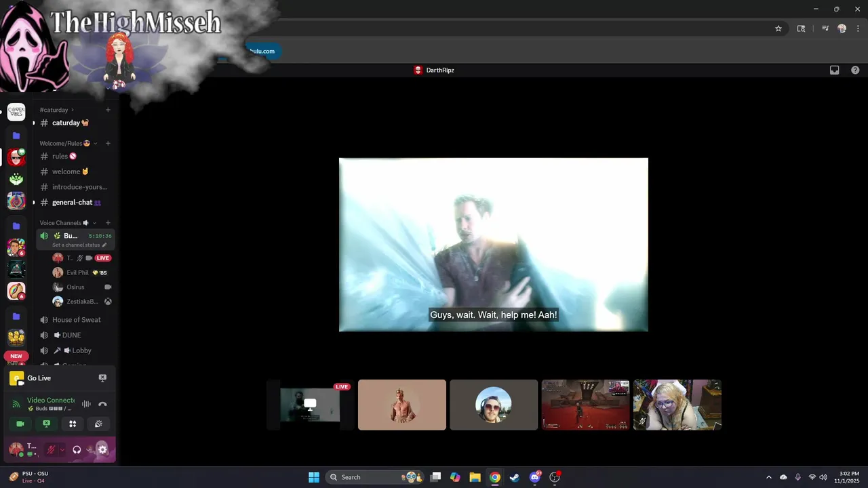The height and width of the screenshot is (488, 868).
Task: Disconnect from voice with hang-up icon
Action: point(102,404)
